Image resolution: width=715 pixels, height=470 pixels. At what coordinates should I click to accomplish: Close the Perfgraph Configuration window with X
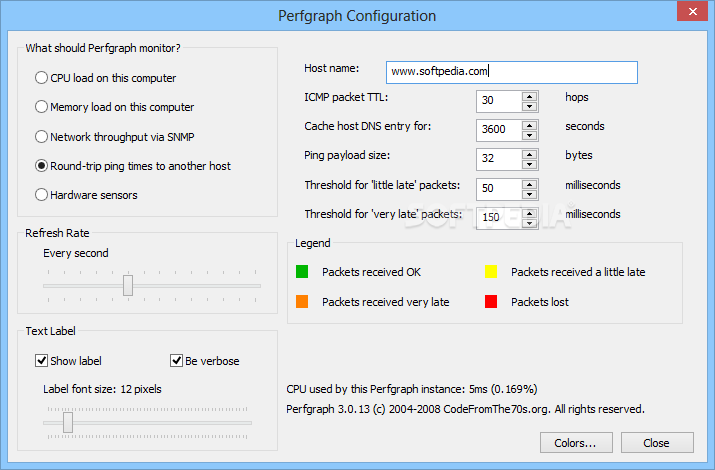[693, 11]
